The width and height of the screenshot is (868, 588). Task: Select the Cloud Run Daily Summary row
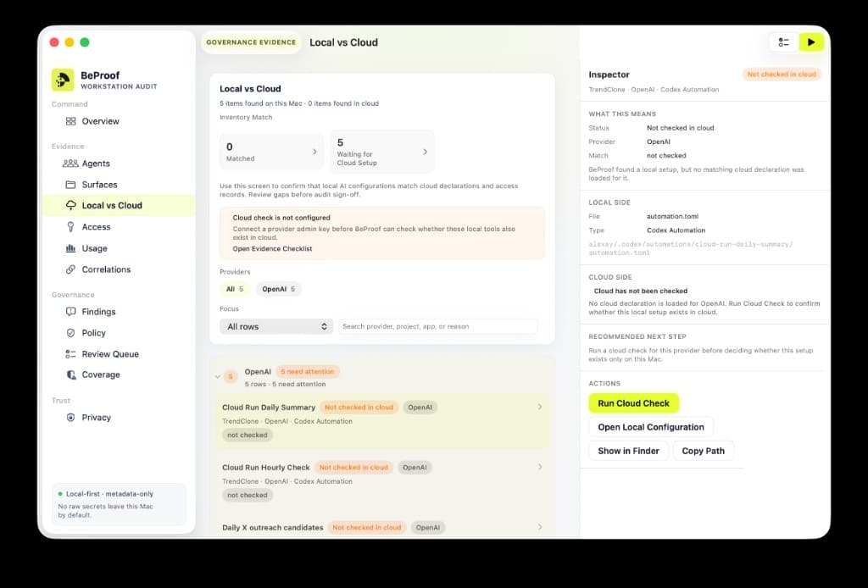pyautogui.click(x=382, y=421)
